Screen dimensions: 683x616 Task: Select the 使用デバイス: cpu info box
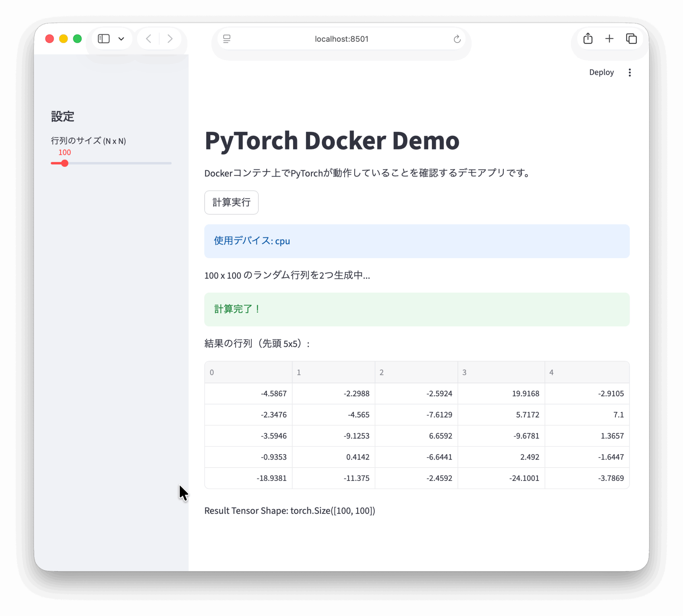(416, 241)
